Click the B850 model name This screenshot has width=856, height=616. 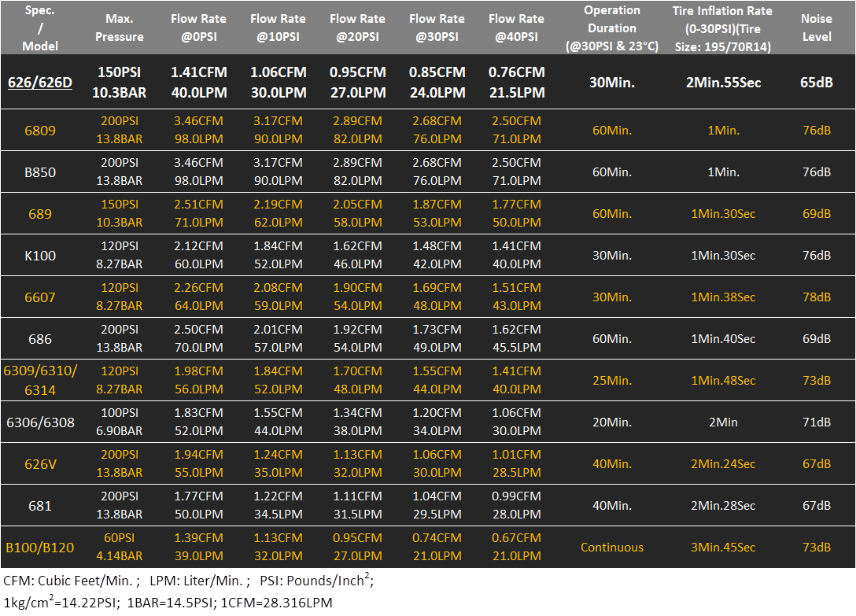click(40, 172)
